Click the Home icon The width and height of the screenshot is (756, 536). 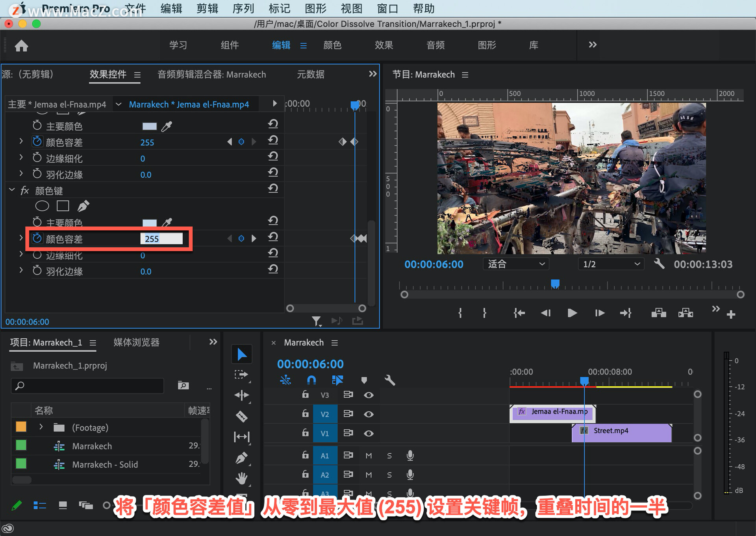pos(21,46)
